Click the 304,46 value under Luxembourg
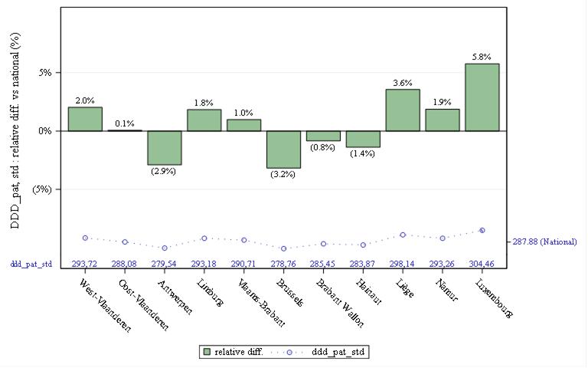The height and width of the screenshot is (368, 588). [482, 264]
